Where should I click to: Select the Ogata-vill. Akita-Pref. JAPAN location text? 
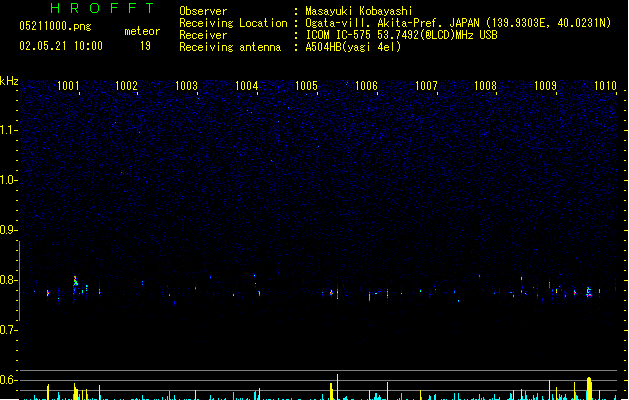pos(458,23)
